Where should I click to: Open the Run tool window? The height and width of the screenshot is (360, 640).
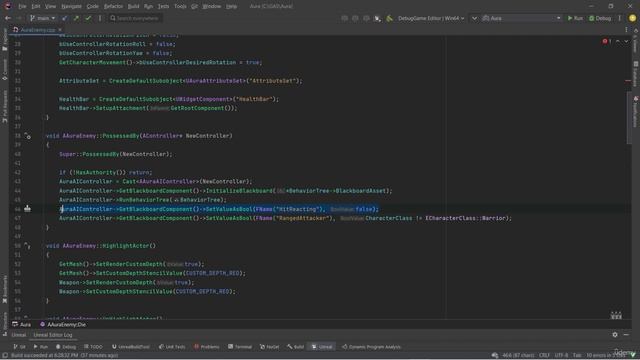[x=40, y=347]
